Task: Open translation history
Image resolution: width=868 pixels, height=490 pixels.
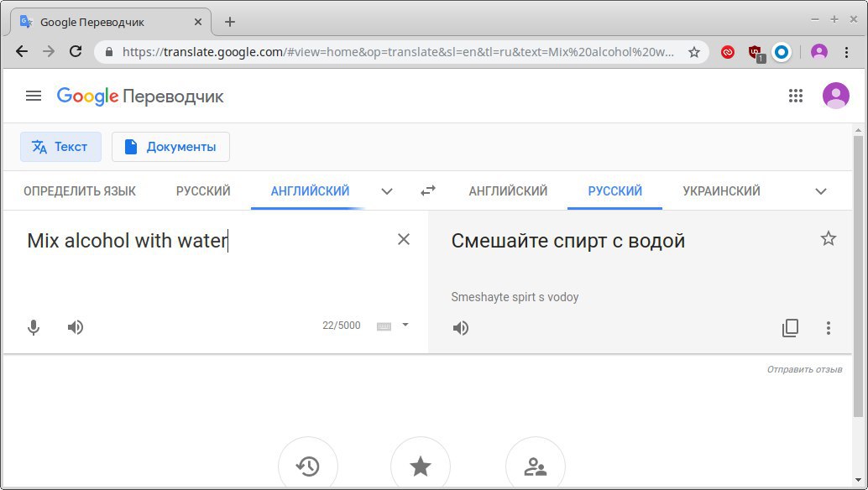Action: (308, 466)
